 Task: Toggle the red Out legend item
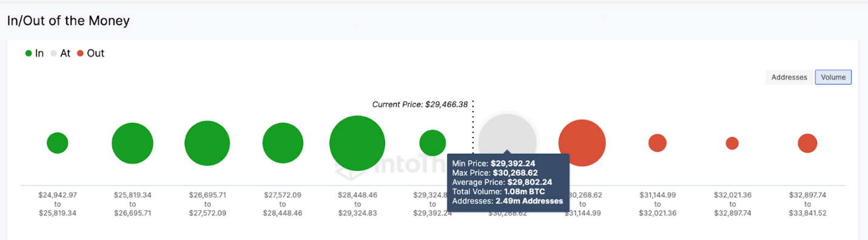pyautogui.click(x=90, y=53)
